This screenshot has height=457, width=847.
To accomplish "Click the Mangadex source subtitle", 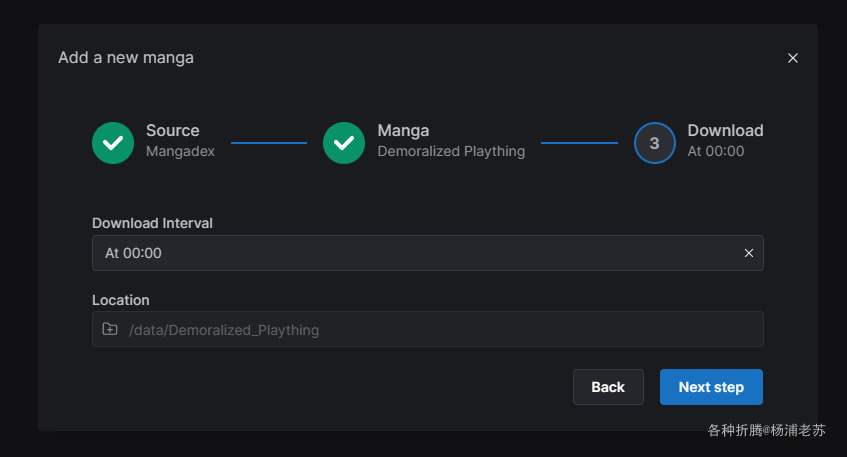I will (180, 152).
